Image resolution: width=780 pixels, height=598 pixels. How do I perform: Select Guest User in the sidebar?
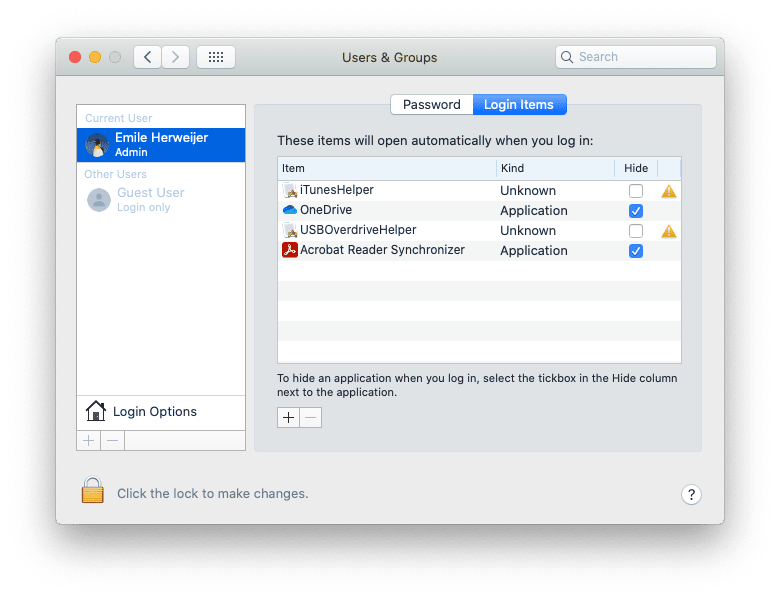[161, 200]
